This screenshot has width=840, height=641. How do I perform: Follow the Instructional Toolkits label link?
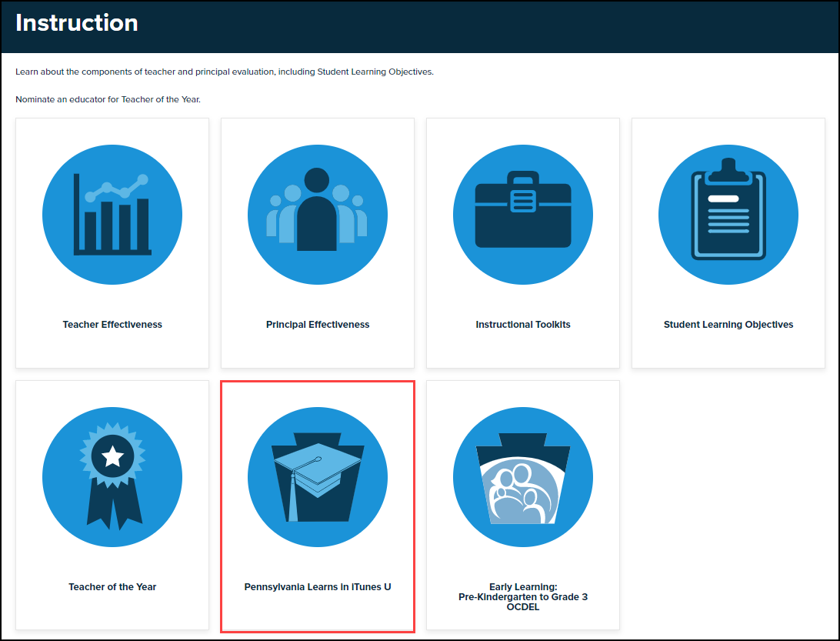click(523, 325)
